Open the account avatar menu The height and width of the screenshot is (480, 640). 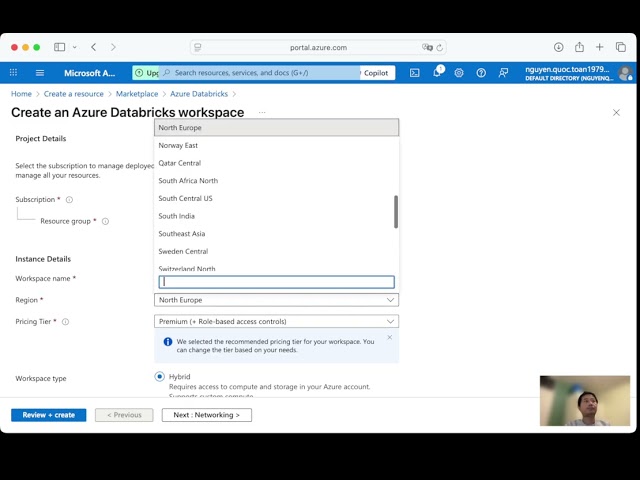point(625,73)
